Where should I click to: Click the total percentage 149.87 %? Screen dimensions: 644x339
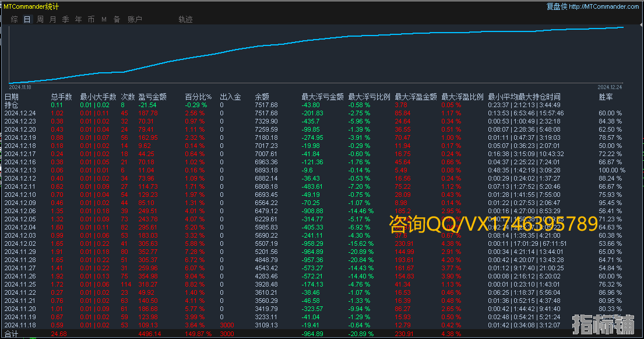pyautogui.click(x=198, y=334)
